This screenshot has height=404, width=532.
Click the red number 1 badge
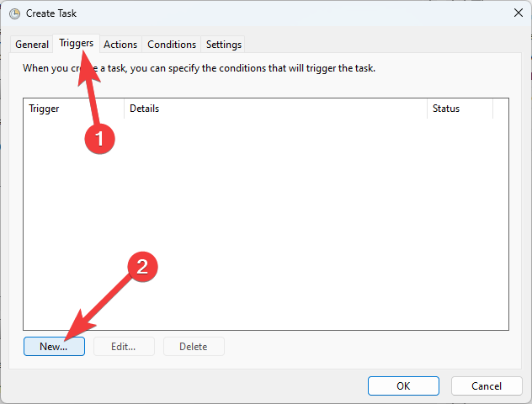point(100,139)
